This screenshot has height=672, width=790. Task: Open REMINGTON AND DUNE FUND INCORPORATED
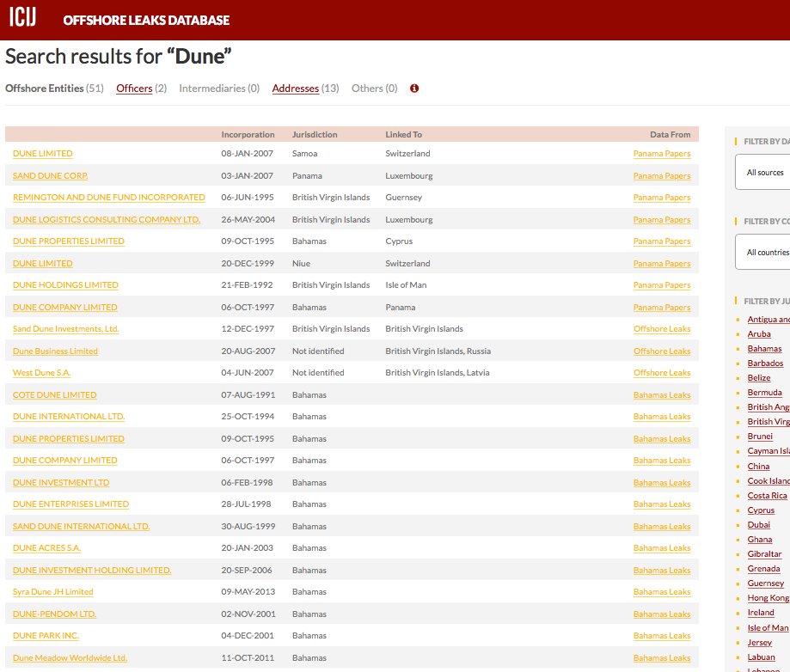[x=109, y=198]
